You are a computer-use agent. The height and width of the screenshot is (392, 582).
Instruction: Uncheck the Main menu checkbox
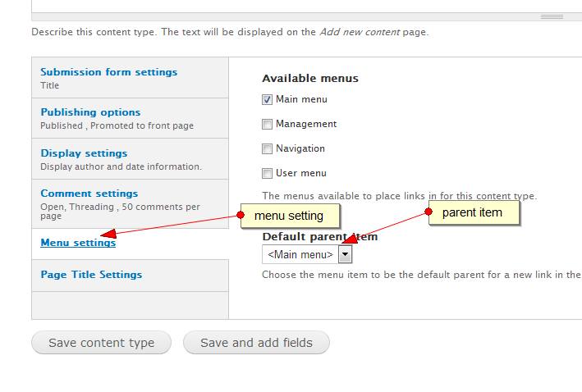(267, 99)
